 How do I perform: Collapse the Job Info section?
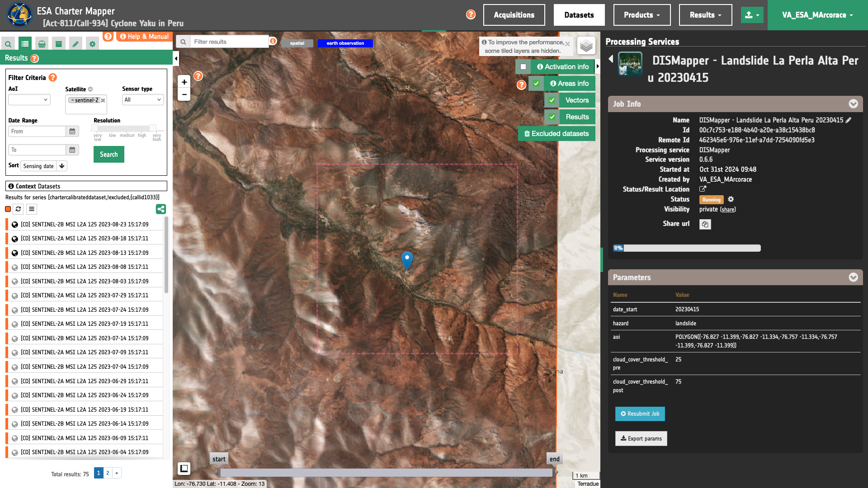click(x=853, y=104)
